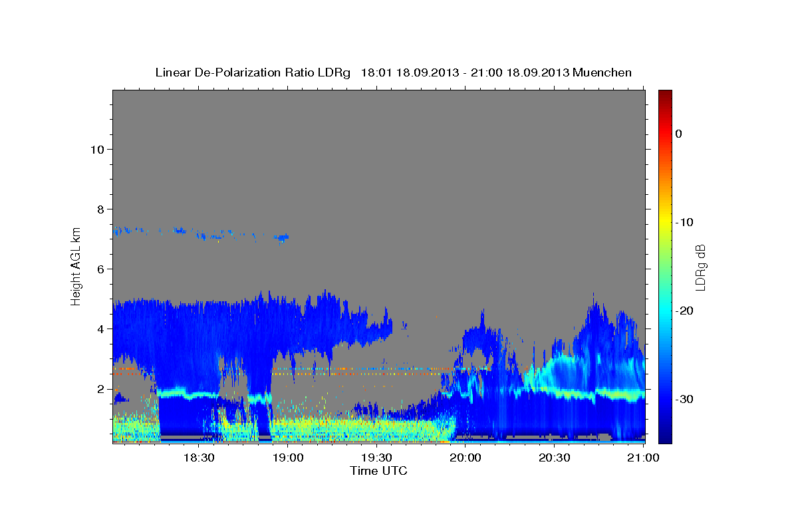Pick the dark red top of the colorbar
The height and width of the screenshot is (532, 798).
(x=665, y=94)
